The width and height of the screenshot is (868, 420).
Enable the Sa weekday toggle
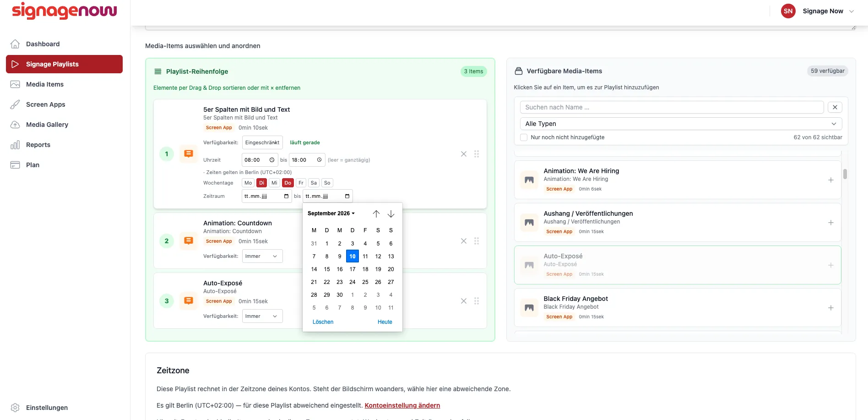[314, 183]
